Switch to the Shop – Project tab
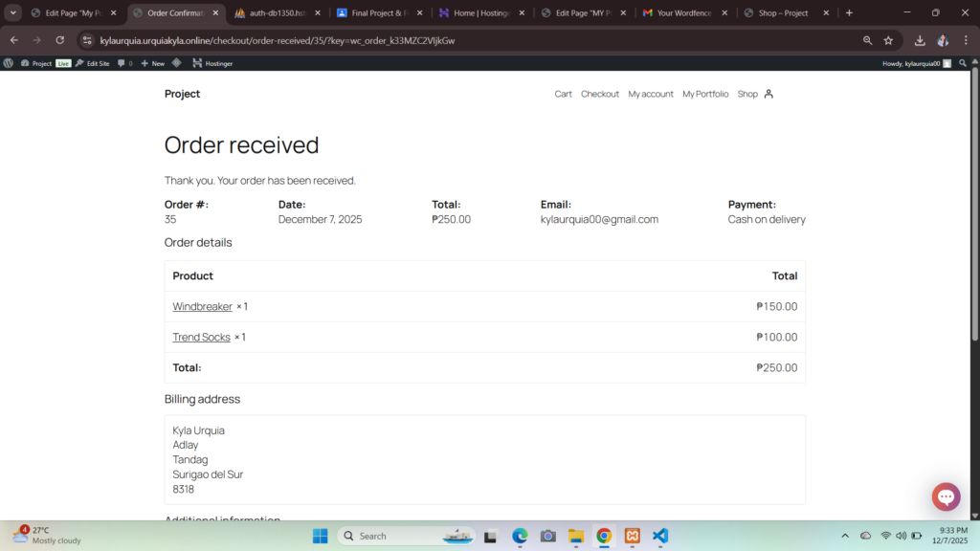The image size is (980, 551). (x=782, y=12)
